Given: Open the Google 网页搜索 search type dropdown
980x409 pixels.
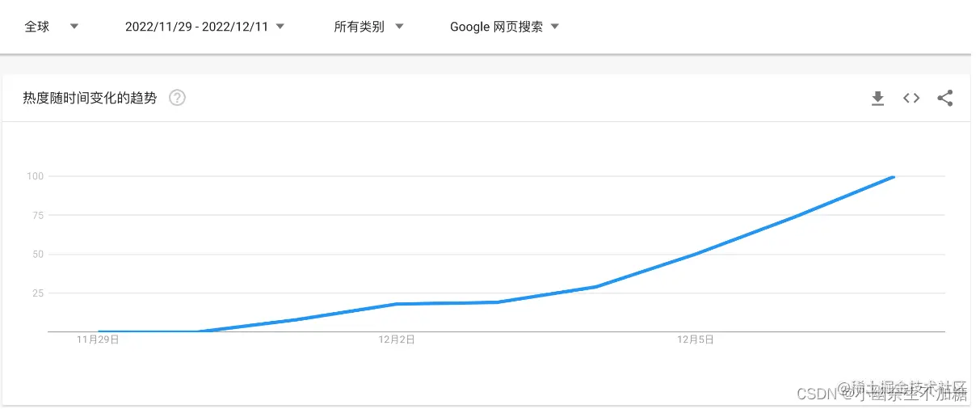Looking at the screenshot, I should [x=505, y=27].
